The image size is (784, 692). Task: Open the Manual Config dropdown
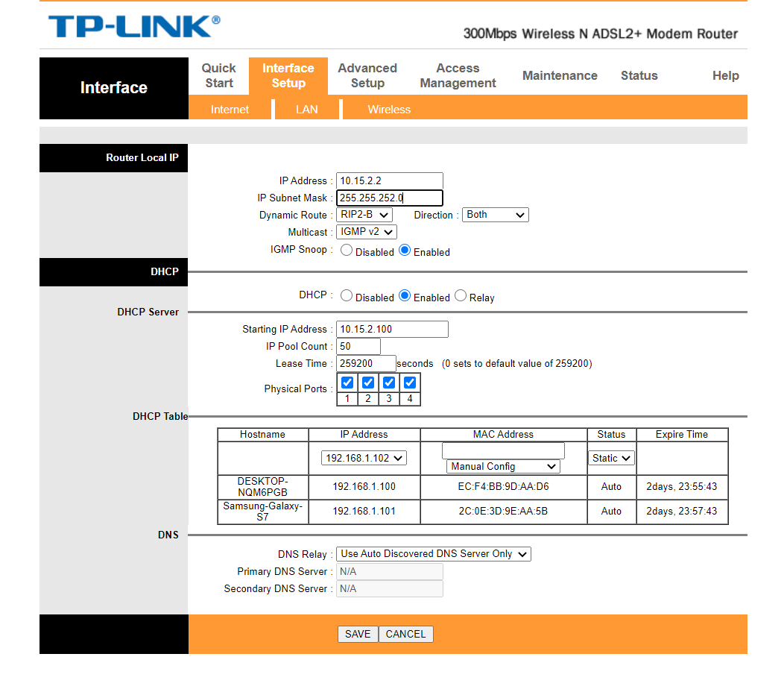(503, 466)
